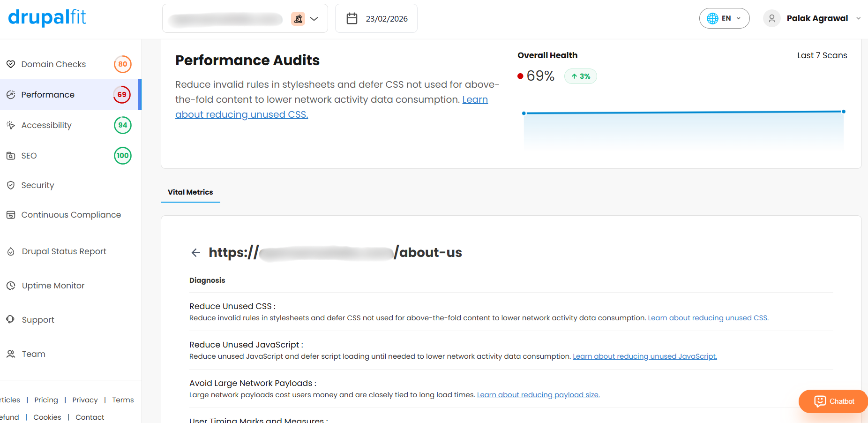Click the 3% increase trend badge
868x423 pixels.
click(x=580, y=76)
